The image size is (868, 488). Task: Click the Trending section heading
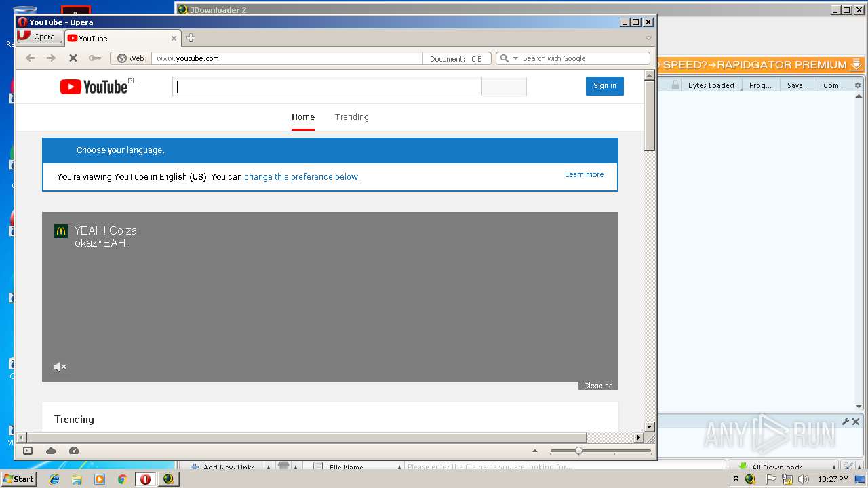pyautogui.click(x=74, y=420)
